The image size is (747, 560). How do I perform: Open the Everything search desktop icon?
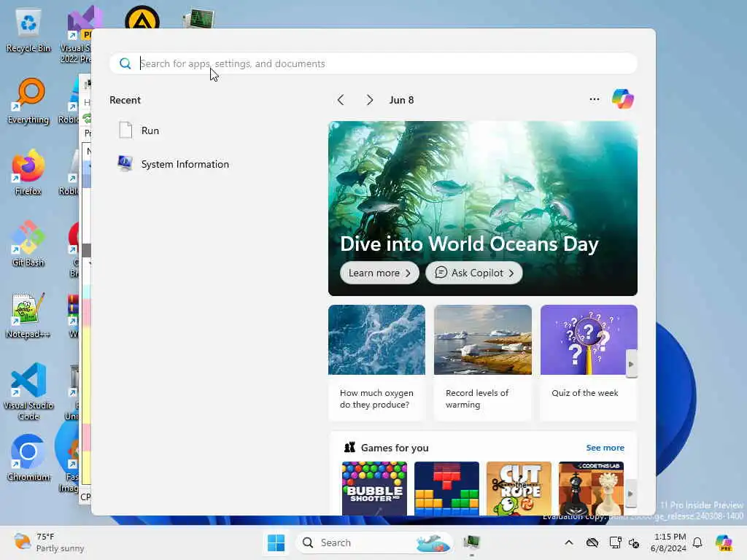click(28, 101)
